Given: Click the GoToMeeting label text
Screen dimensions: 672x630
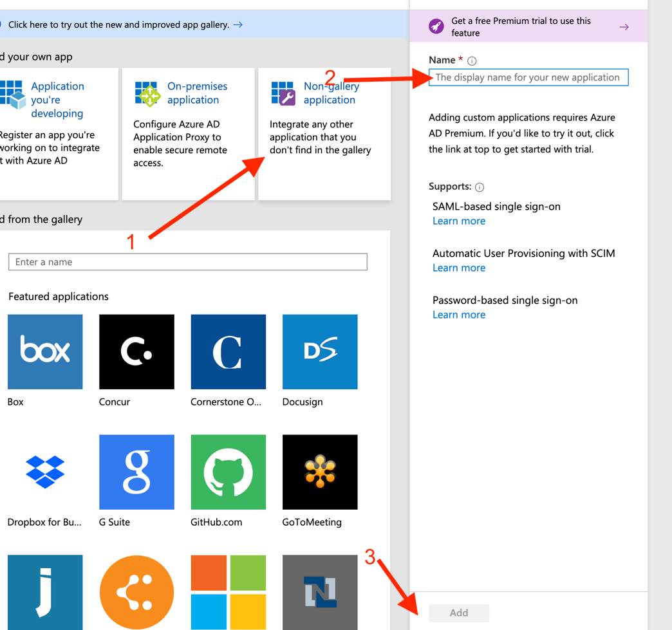Looking at the screenshot, I should 312,523.
